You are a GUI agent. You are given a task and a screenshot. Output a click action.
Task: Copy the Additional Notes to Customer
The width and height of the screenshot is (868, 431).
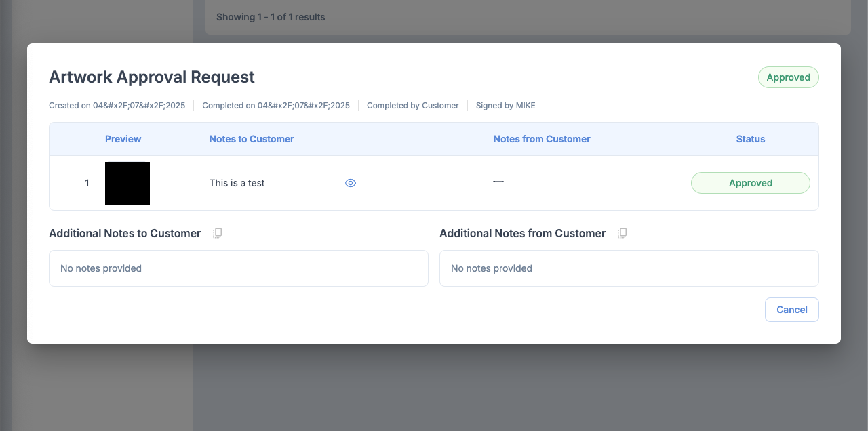tap(217, 233)
